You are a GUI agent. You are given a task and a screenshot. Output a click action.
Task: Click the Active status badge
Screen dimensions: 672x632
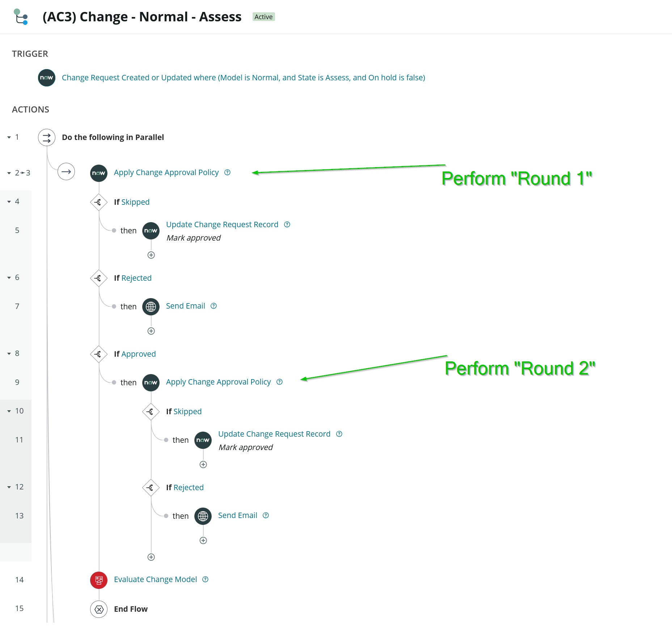coord(263,17)
